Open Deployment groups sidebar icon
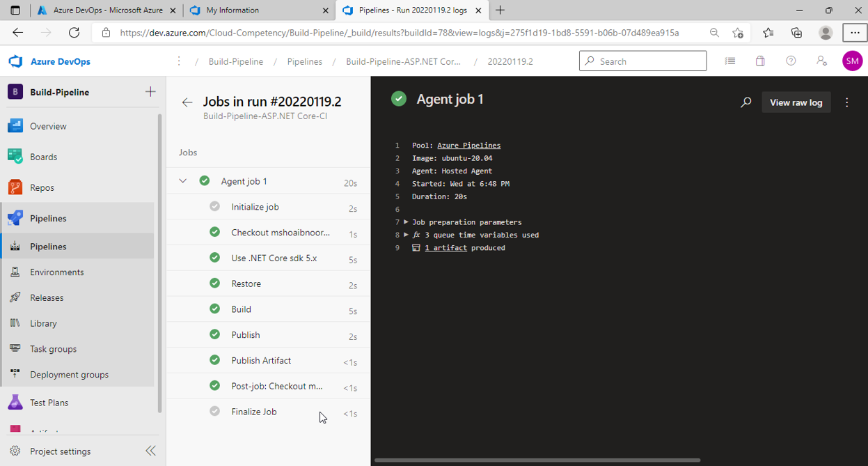 [x=15, y=374]
